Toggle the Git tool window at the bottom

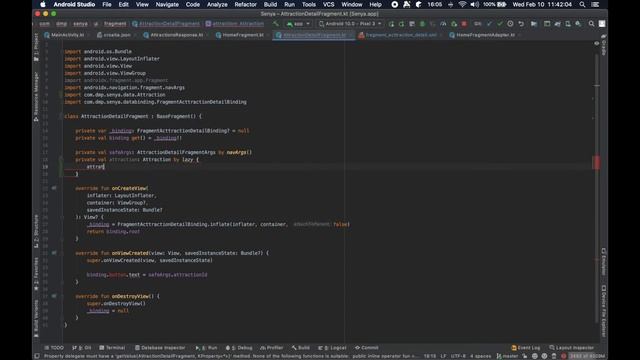coord(82,348)
